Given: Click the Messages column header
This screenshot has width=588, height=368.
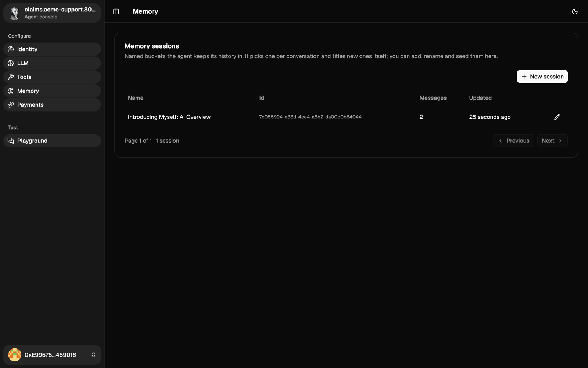Looking at the screenshot, I should pos(433,98).
